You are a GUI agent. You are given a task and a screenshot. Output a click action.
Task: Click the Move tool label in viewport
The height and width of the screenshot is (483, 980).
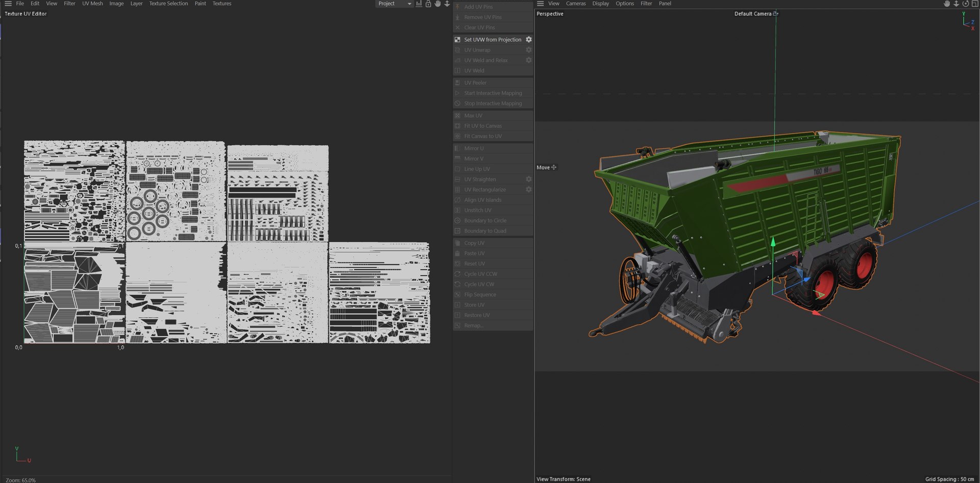pyautogui.click(x=543, y=167)
